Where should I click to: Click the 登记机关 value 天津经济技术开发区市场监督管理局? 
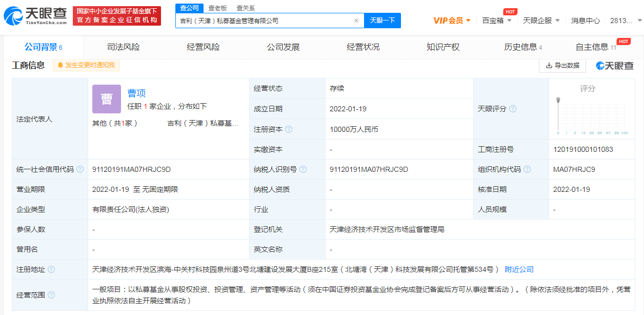pyautogui.click(x=387, y=229)
